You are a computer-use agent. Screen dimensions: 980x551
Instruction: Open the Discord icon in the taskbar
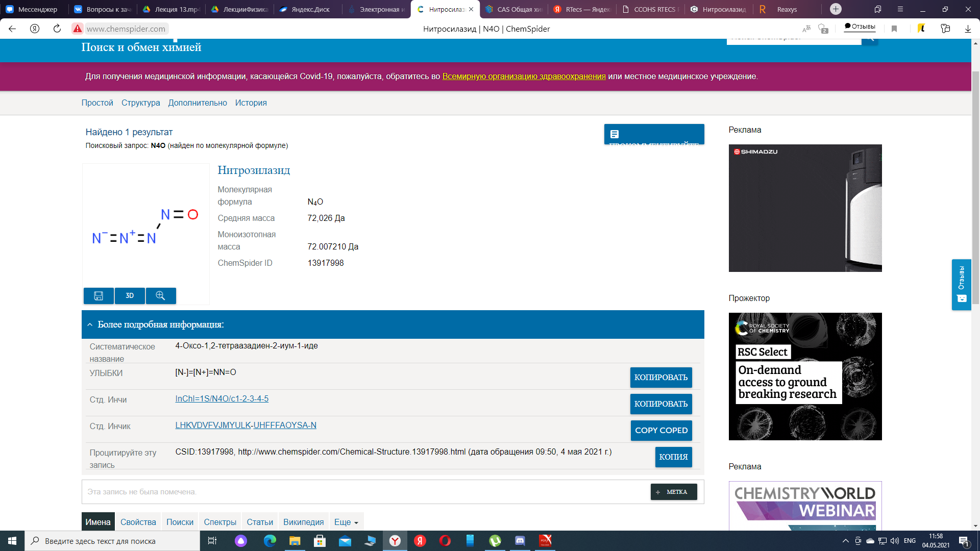(x=520, y=541)
